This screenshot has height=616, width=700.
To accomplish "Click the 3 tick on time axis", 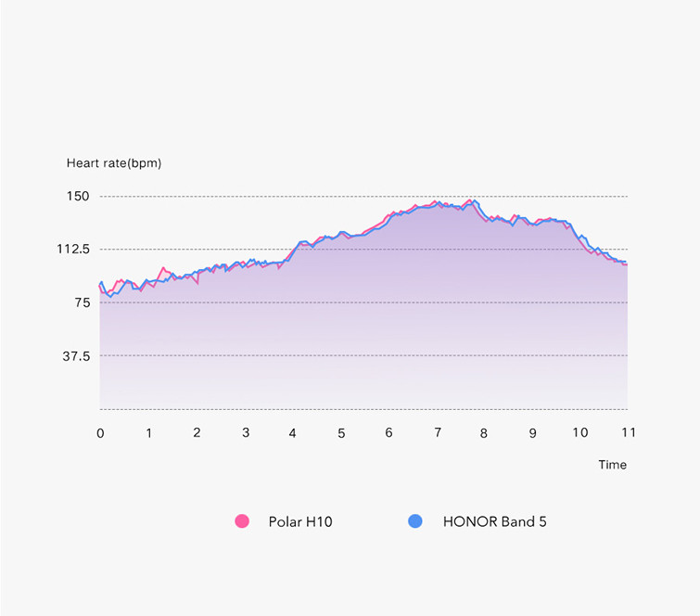I will pyautogui.click(x=246, y=432).
